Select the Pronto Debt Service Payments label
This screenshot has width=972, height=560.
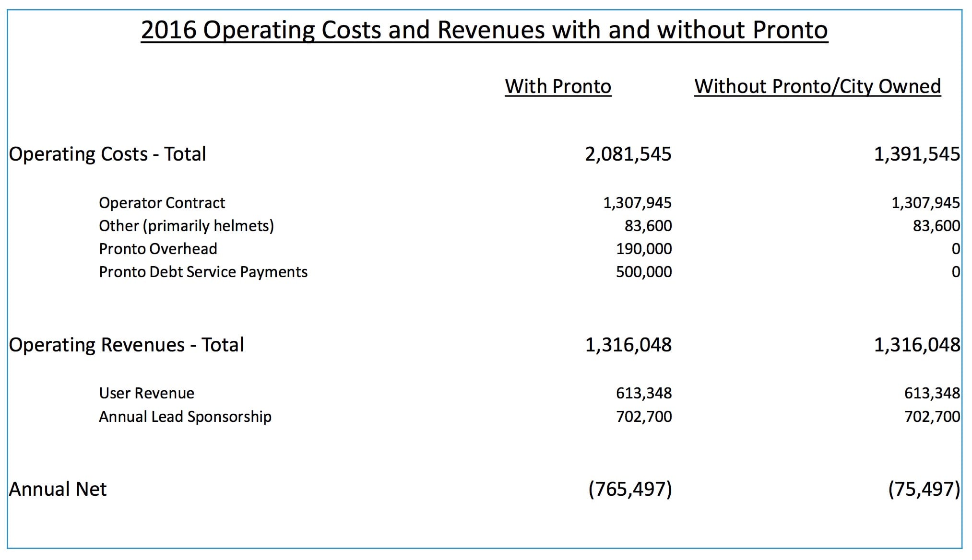203,272
